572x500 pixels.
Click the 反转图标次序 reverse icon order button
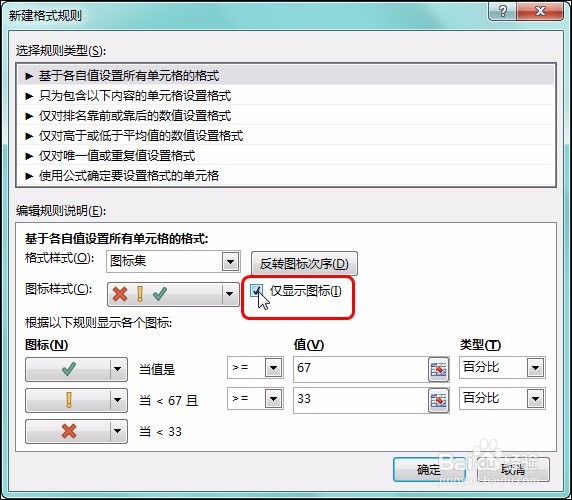[x=304, y=263]
